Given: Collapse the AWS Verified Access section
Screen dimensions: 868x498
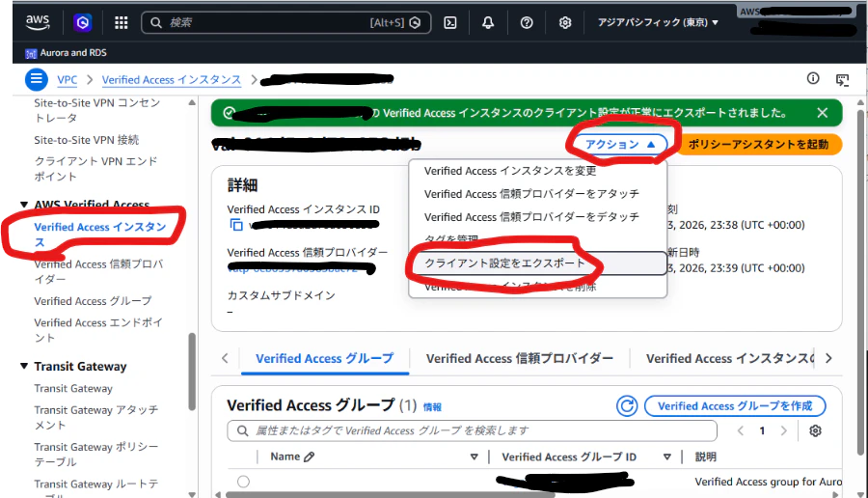Looking at the screenshot, I should pos(24,205).
